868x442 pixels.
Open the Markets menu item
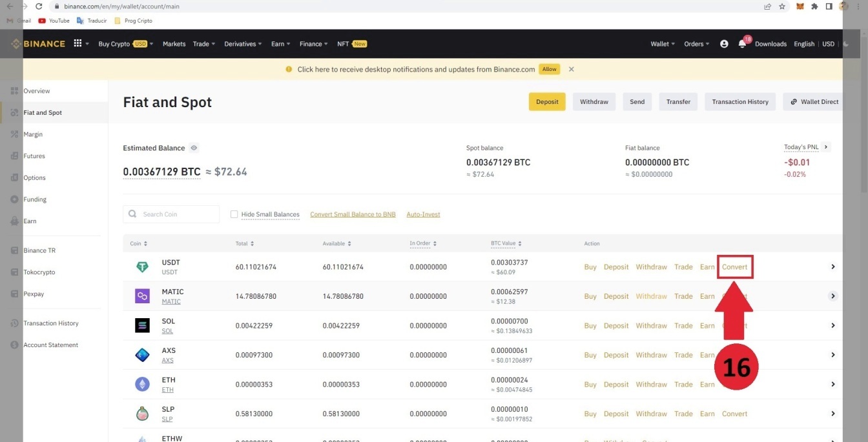pos(174,44)
